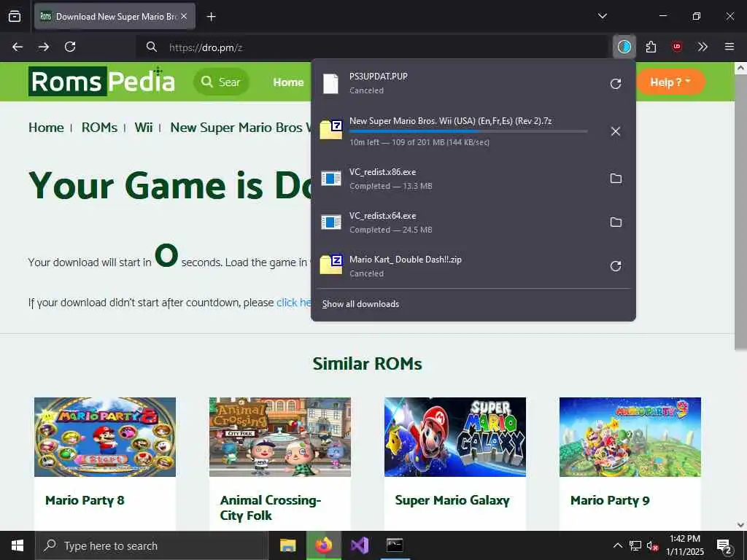Click the VC_redist.x64.exe file icon
This screenshot has width=747, height=560.
coord(331,222)
